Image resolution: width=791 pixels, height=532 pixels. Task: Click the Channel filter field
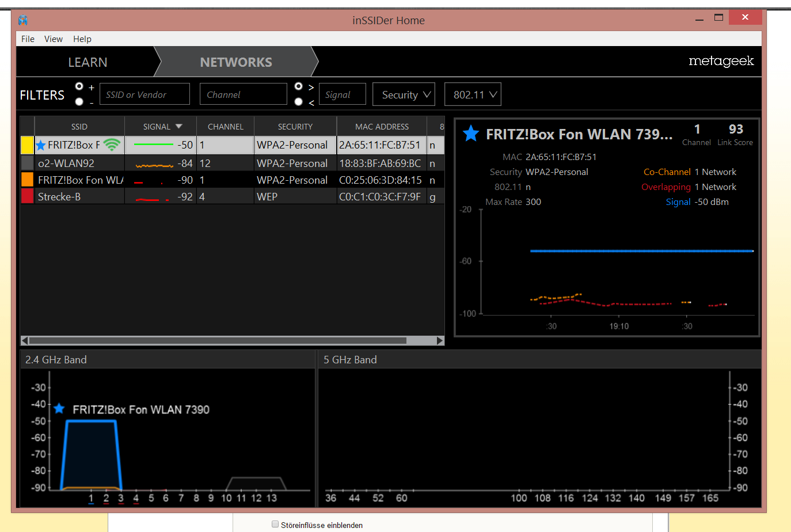tap(243, 94)
